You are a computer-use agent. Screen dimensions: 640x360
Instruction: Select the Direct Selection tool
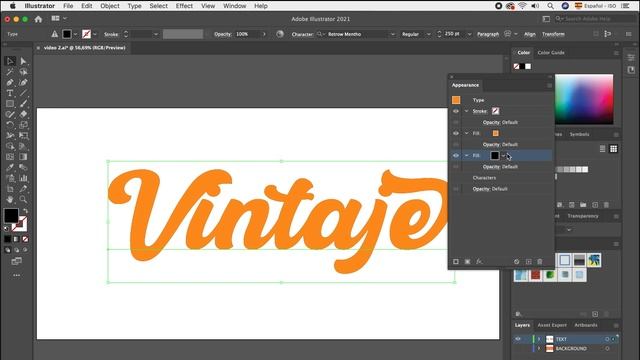tap(23, 61)
